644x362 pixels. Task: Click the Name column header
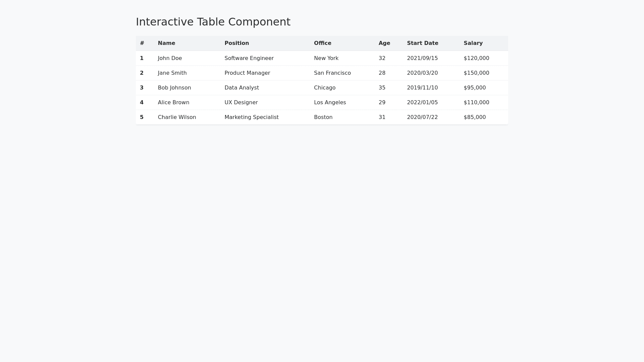pyautogui.click(x=166, y=43)
